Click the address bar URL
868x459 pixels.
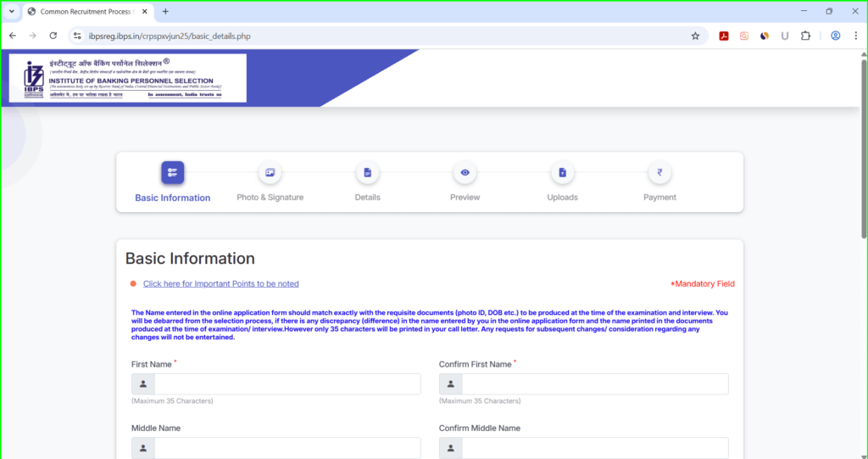click(170, 36)
